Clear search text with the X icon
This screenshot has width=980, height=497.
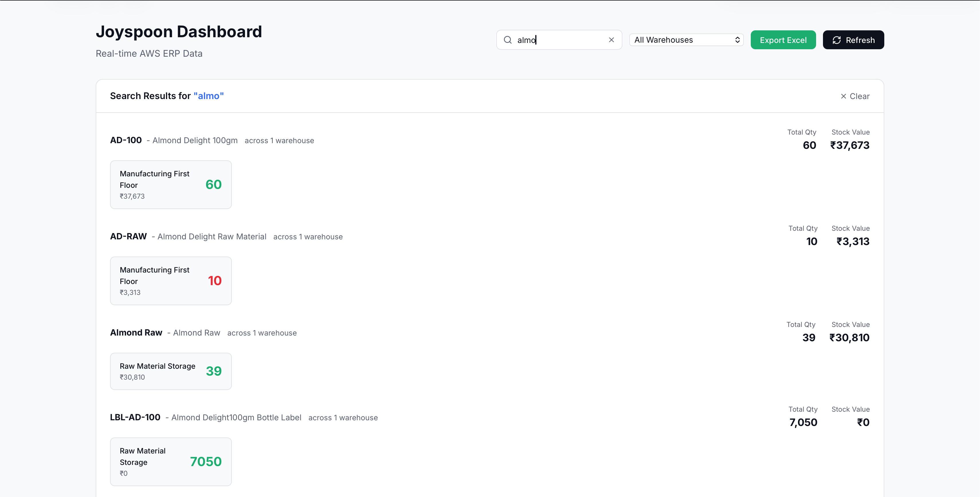click(x=611, y=40)
